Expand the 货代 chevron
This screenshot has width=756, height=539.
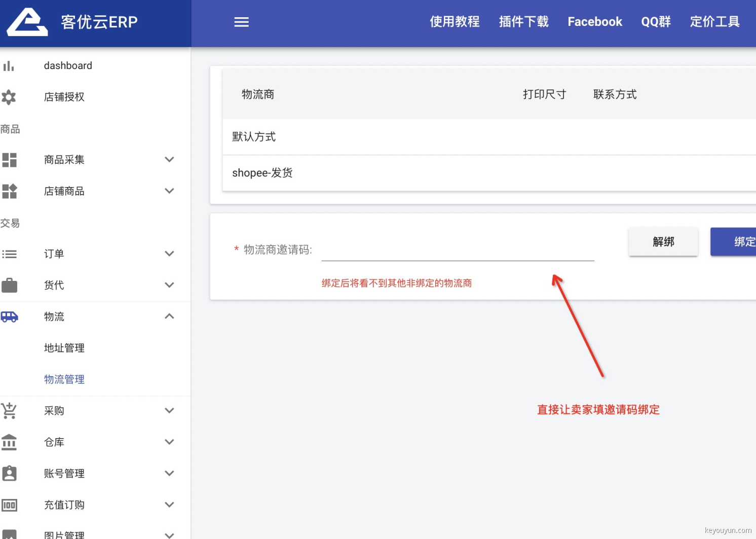pos(169,285)
